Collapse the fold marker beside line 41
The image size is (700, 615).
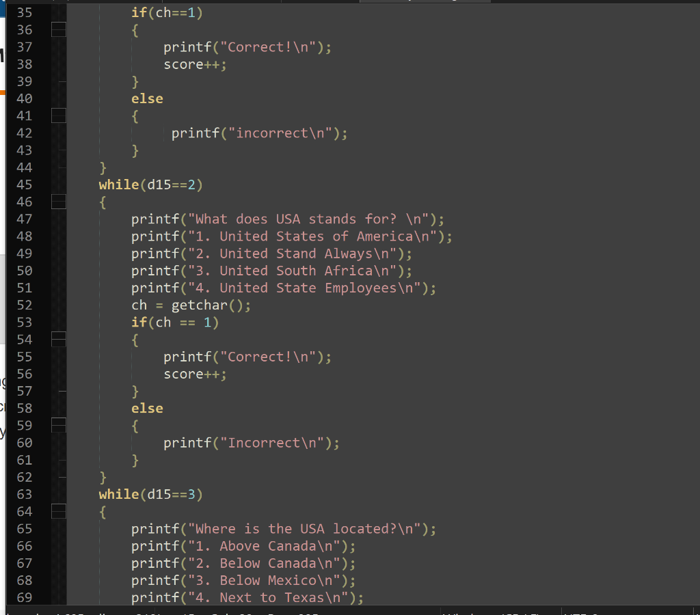pyautogui.click(x=59, y=115)
